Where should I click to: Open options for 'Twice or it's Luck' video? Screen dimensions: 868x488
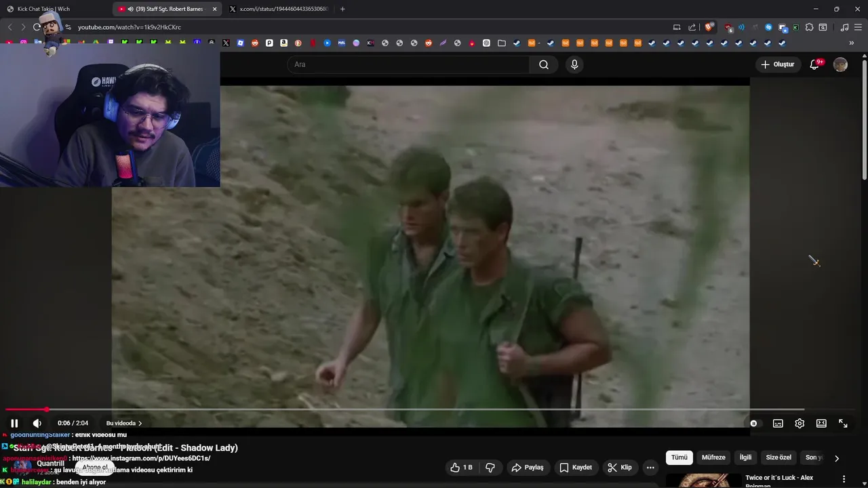(x=844, y=479)
